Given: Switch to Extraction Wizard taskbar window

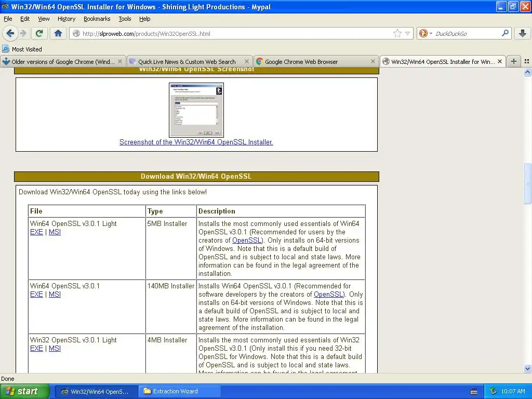Looking at the screenshot, I should [180, 392].
